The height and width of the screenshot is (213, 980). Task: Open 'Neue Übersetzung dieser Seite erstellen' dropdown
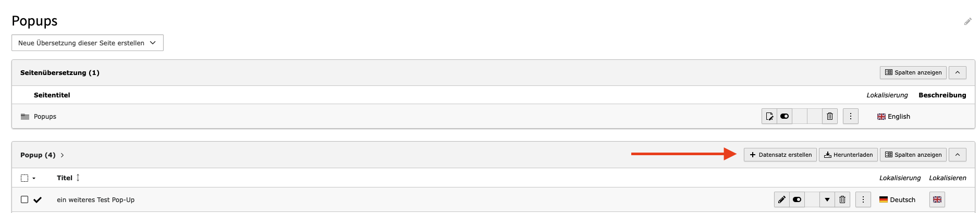pos(88,43)
